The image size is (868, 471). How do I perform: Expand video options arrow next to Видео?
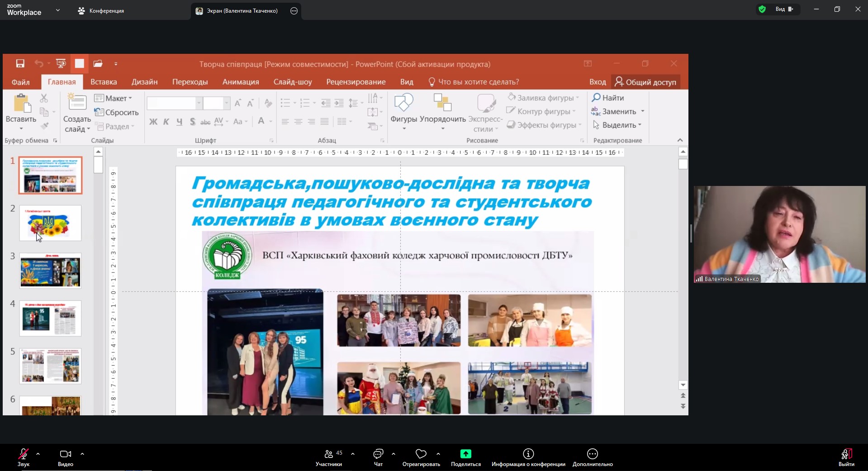[x=82, y=453]
